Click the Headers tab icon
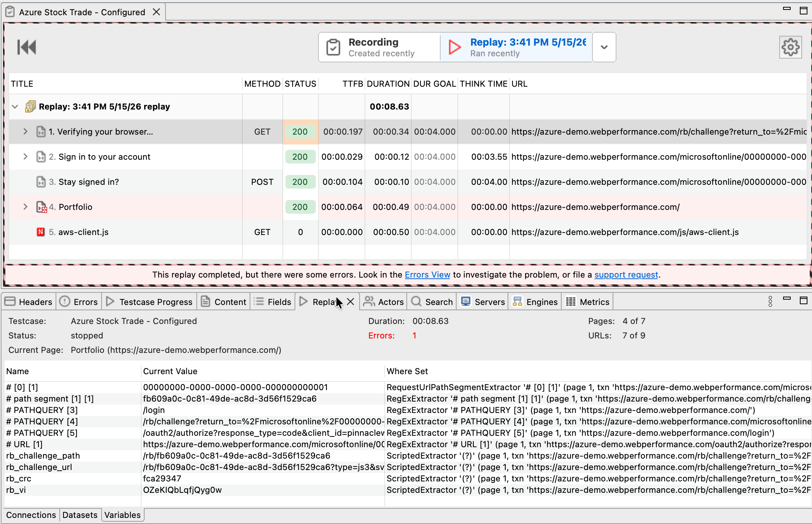Screen dimensions: 812x524 click(10, 302)
